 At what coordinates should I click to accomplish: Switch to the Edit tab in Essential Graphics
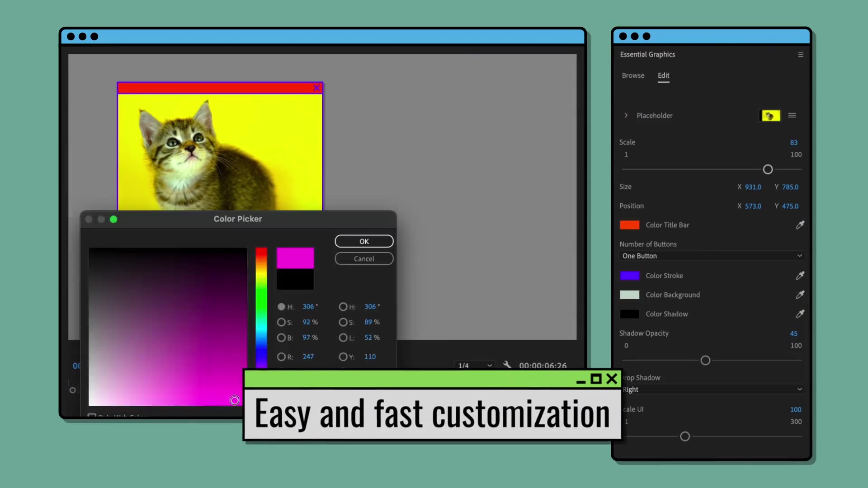tap(664, 75)
